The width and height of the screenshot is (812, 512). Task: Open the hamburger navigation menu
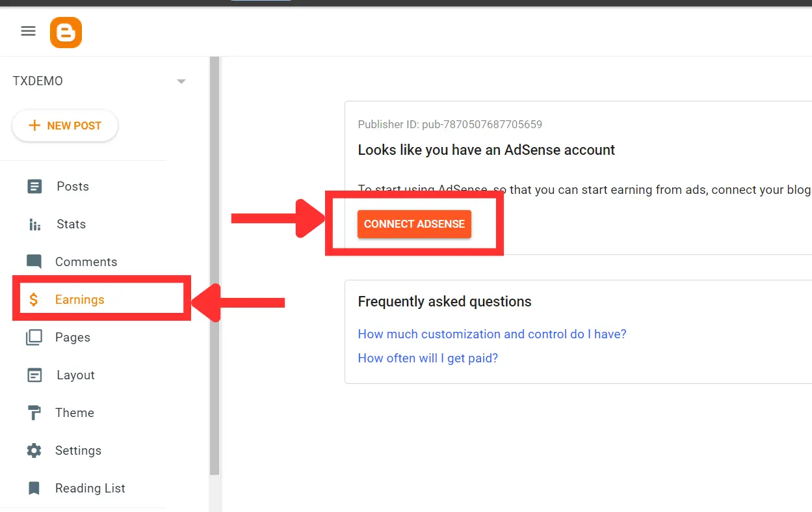[27, 31]
